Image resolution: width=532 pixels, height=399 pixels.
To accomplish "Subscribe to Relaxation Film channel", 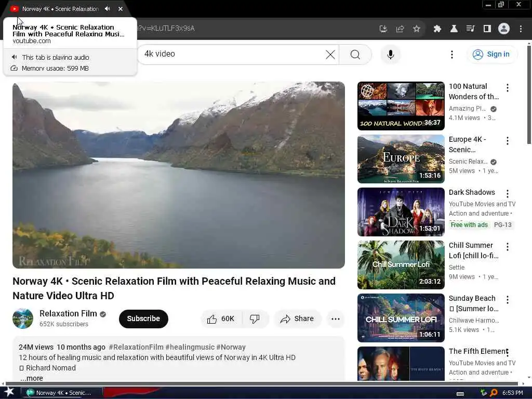I will pyautogui.click(x=143, y=318).
